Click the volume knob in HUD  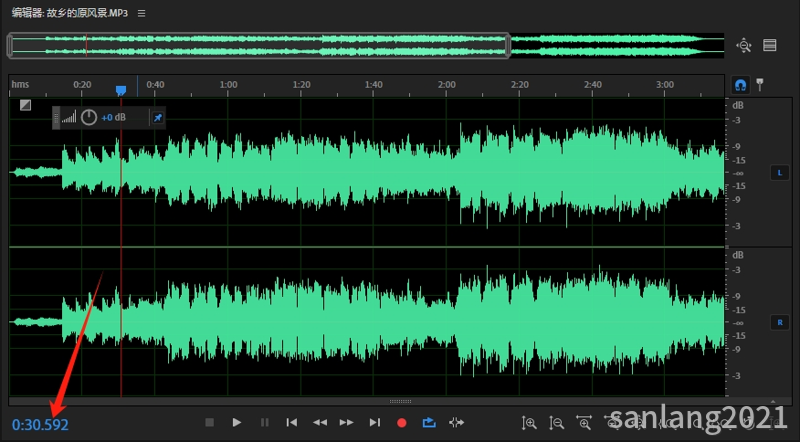coord(89,118)
